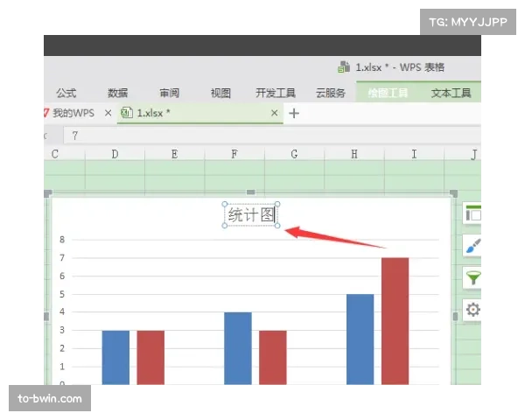
Task: Click the 统计图 chart title box
Action: click(252, 214)
